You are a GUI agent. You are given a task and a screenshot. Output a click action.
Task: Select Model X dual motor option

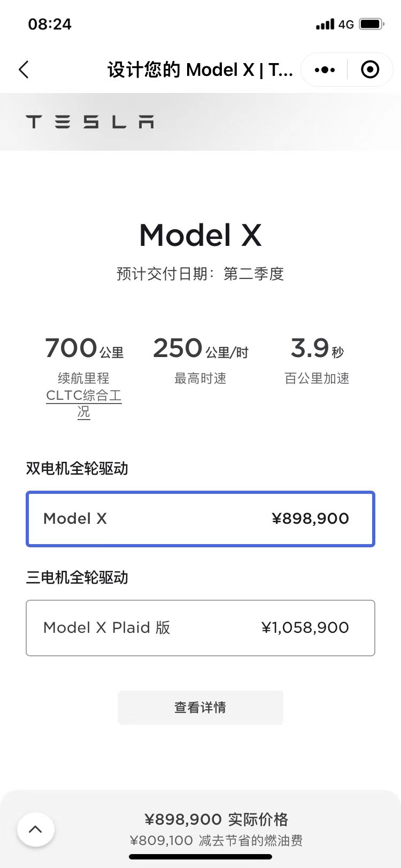(200, 519)
